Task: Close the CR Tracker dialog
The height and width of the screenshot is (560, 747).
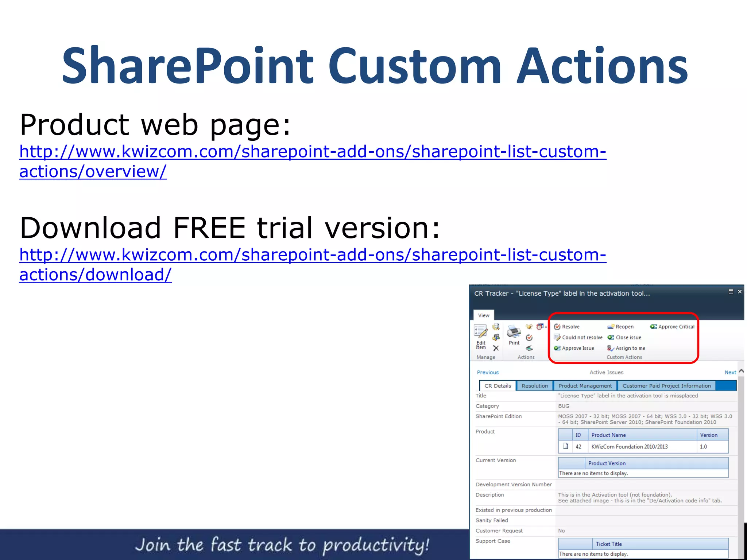Action: tap(740, 291)
